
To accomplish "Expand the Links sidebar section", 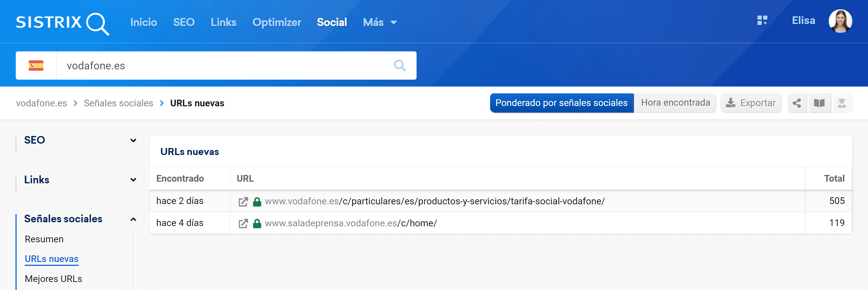I will click(133, 180).
